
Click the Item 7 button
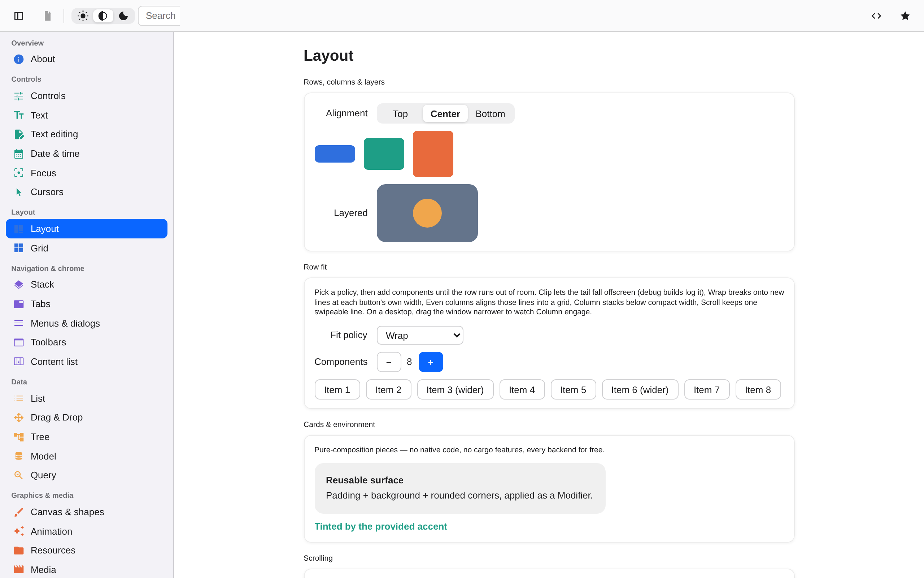(707, 389)
